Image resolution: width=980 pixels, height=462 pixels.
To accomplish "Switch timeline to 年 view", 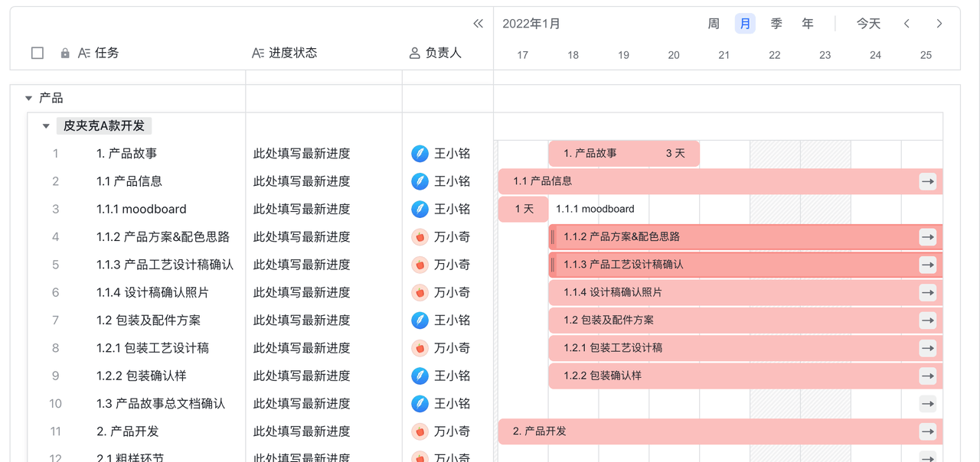I will pyautogui.click(x=808, y=24).
